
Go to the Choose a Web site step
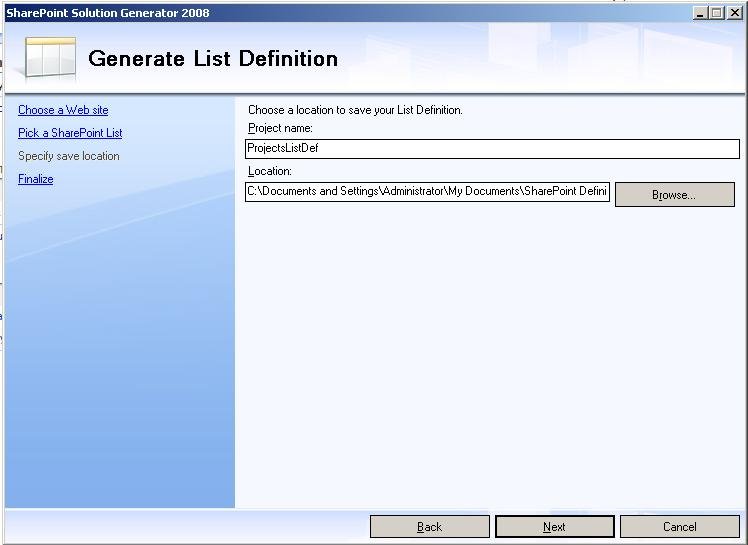click(x=63, y=110)
